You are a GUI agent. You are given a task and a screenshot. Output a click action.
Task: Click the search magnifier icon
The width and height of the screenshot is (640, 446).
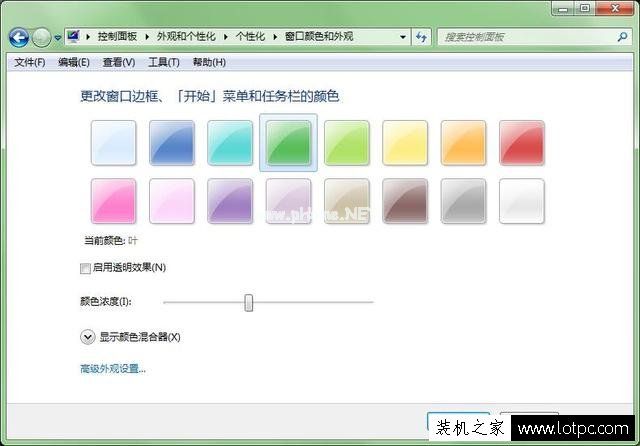pos(622,37)
